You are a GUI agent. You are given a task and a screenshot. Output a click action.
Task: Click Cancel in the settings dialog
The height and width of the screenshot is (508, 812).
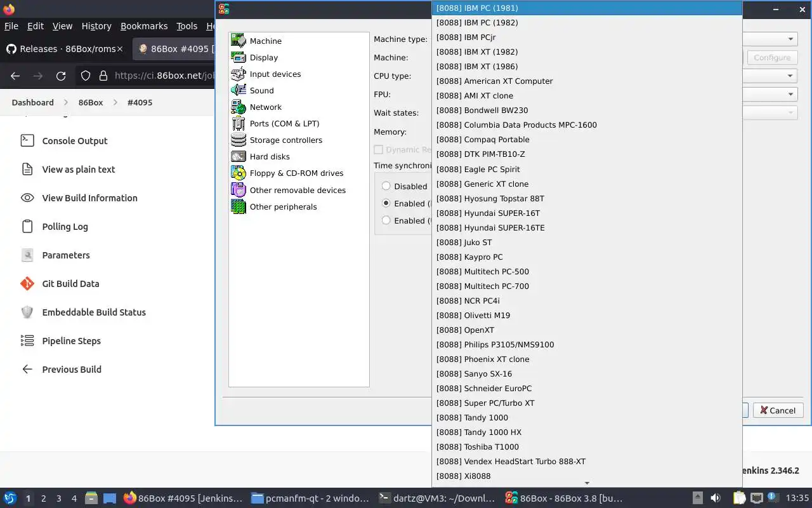point(778,410)
